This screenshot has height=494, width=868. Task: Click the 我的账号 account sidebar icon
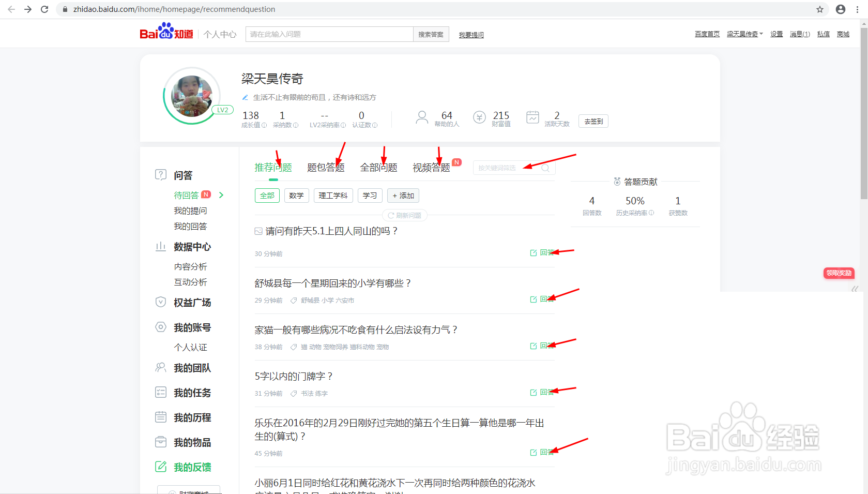click(x=161, y=327)
